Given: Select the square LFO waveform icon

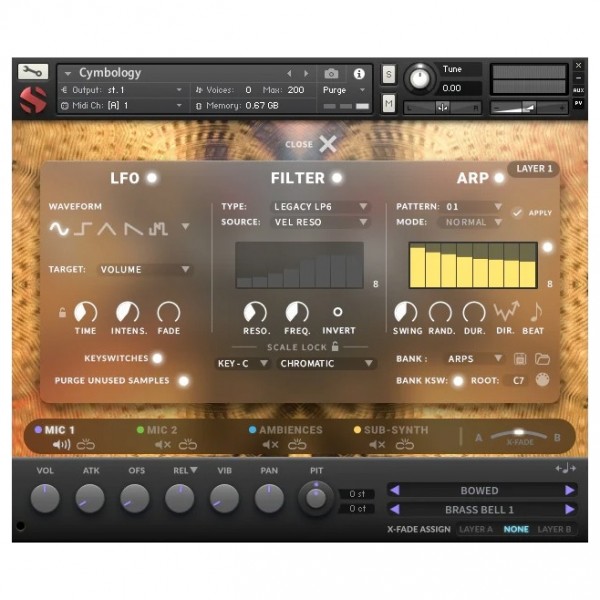Looking at the screenshot, I should [x=83, y=229].
